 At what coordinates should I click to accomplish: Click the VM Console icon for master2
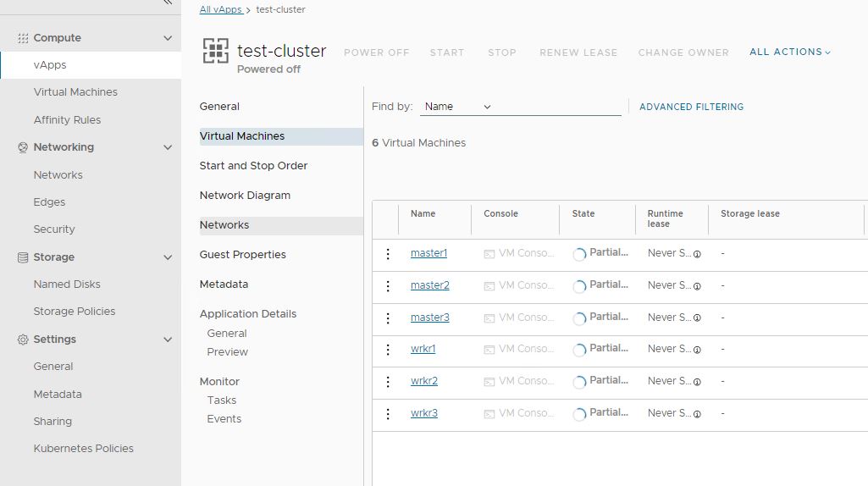[489, 286]
